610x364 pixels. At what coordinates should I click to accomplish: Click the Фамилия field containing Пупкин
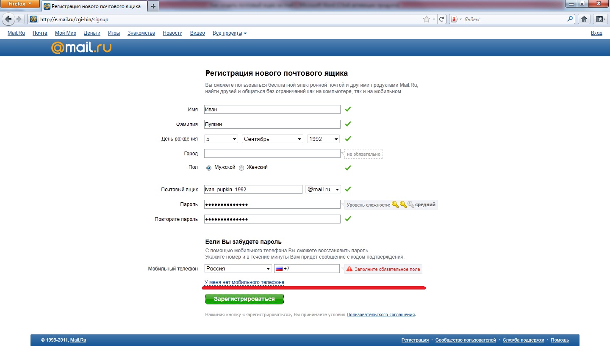(272, 124)
